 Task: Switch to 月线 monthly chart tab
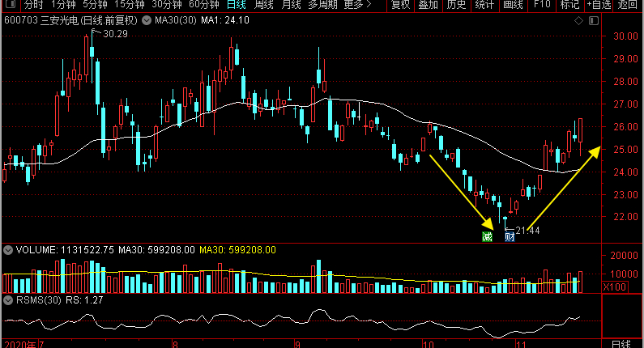(291, 5)
